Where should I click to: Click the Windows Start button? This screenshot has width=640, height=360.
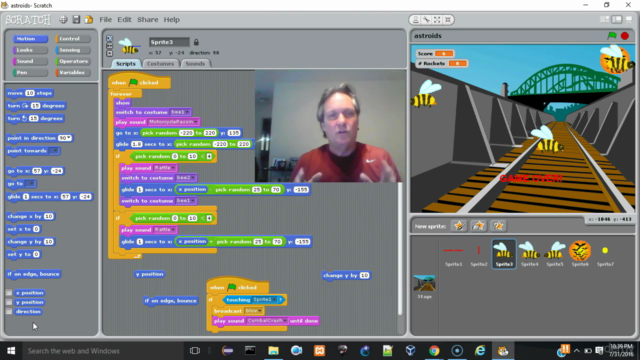click(x=11, y=351)
